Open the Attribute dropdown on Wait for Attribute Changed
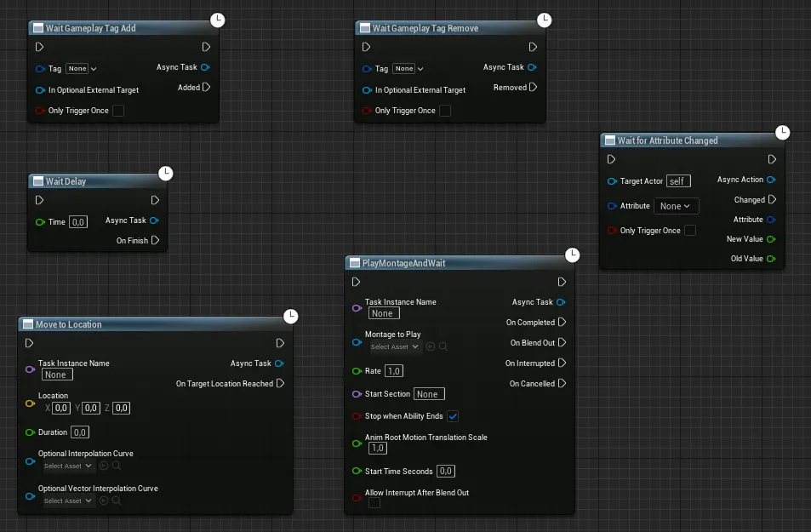Screen dimensions: 811x532 coord(677,205)
